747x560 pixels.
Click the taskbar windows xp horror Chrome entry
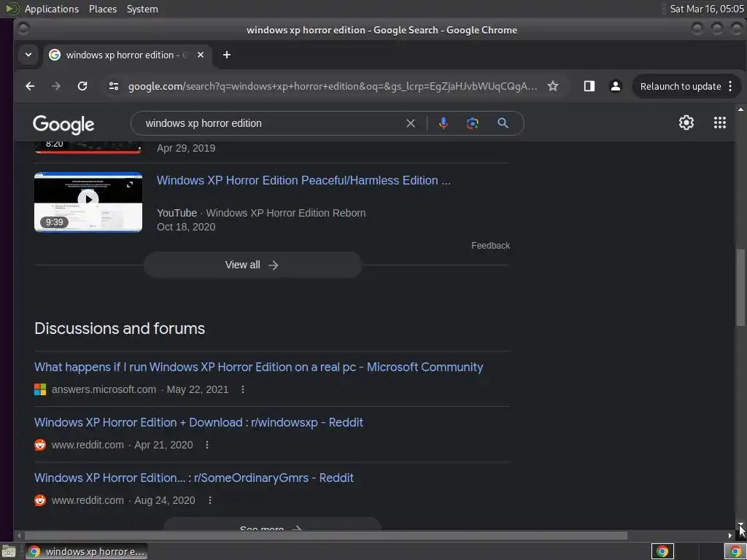(x=86, y=551)
